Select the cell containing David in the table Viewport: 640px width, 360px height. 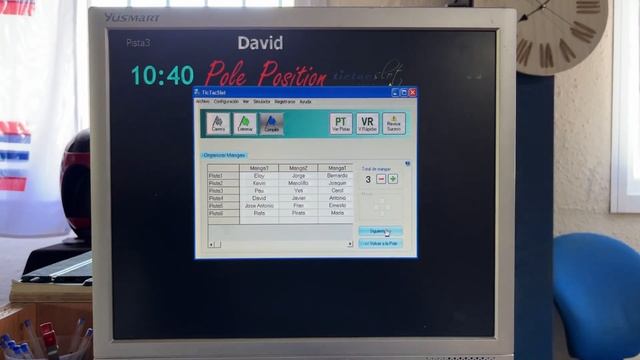259,198
